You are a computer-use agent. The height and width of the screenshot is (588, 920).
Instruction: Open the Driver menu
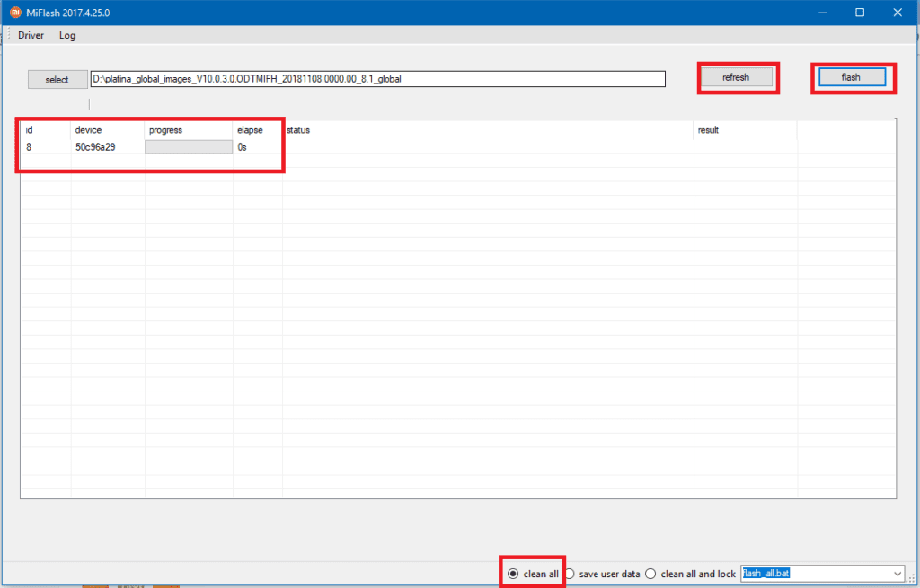pyautogui.click(x=31, y=35)
